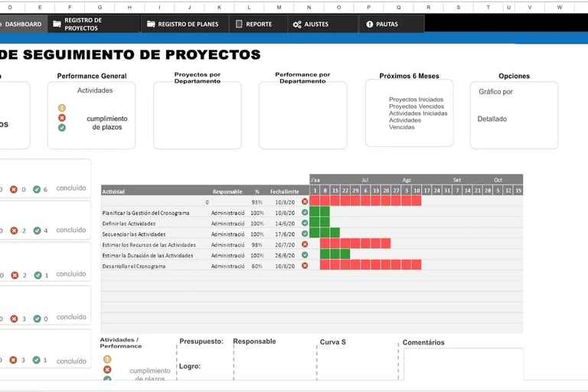Open the Pautas guidelines tab
The height and width of the screenshot is (392, 588).
[392, 24]
